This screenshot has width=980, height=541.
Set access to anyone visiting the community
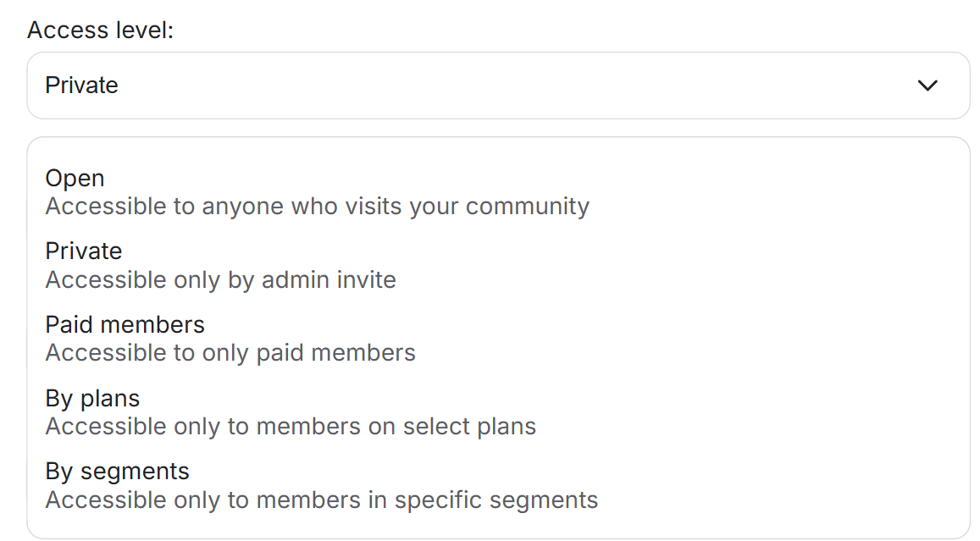(x=318, y=193)
